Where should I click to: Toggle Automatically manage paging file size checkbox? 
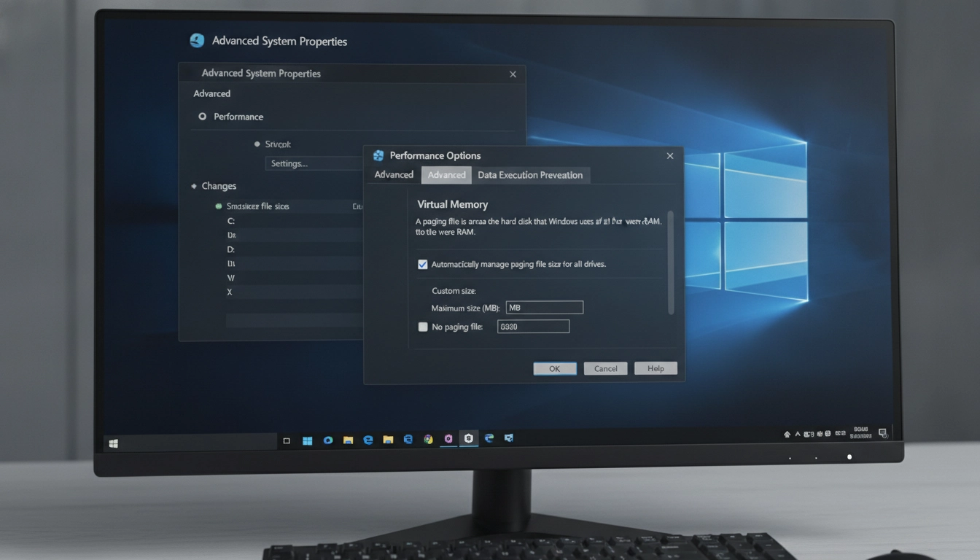pos(422,264)
